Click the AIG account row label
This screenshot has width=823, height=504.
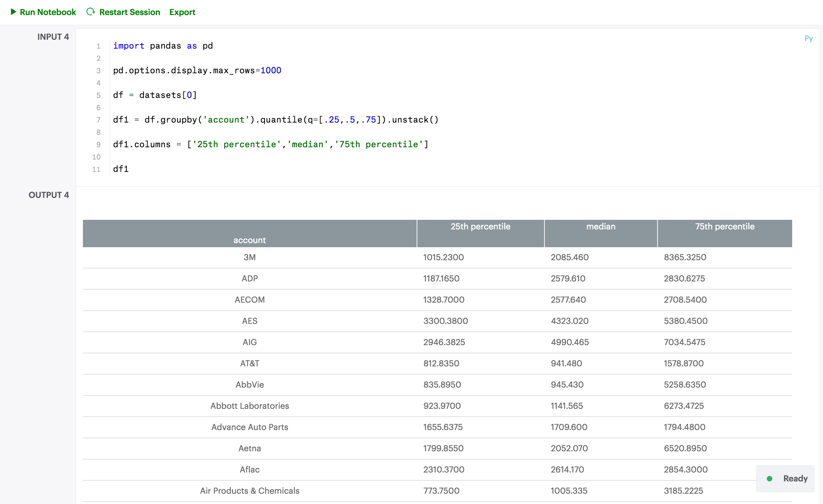249,342
